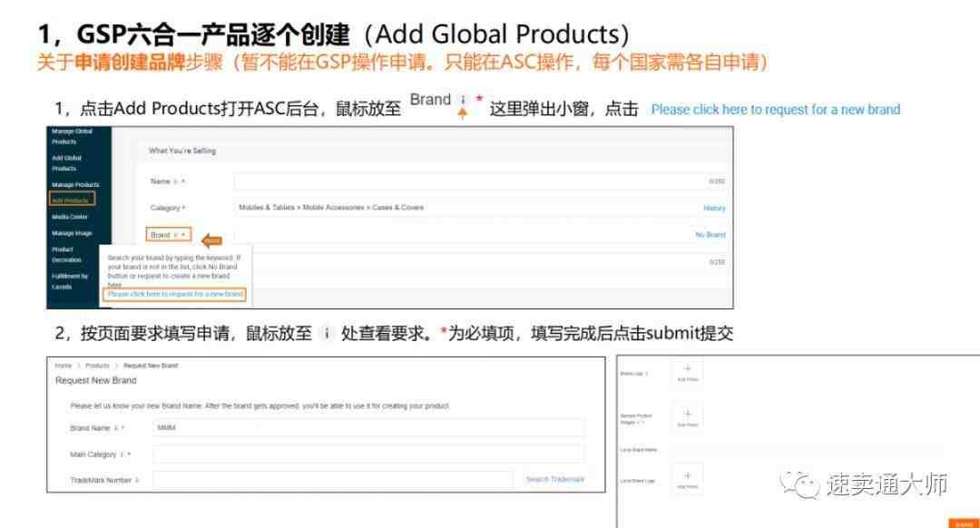Click the Local Brand Name input field
This screenshot has height=528, width=980.
(807, 450)
